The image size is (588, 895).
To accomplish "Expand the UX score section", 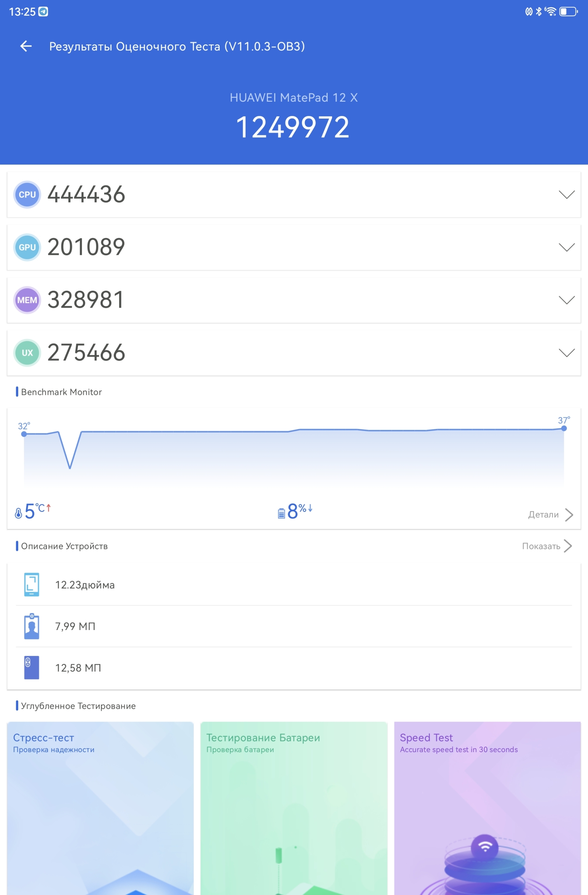I will 566,352.
